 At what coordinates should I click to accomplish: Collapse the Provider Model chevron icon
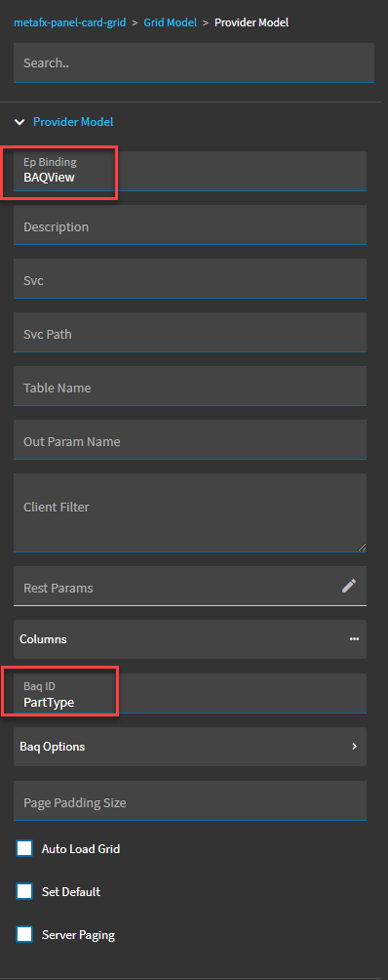[x=19, y=122]
